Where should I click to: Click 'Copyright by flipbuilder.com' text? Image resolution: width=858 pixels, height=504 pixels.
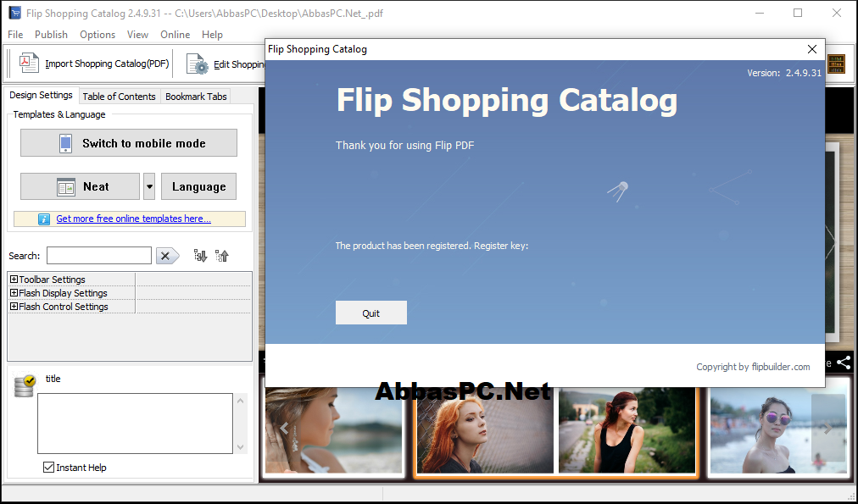753,367
